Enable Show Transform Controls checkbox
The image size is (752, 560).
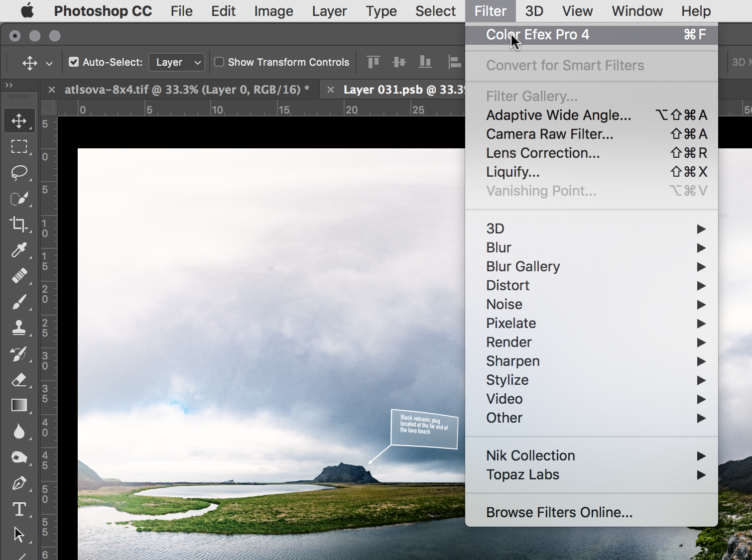tap(219, 62)
